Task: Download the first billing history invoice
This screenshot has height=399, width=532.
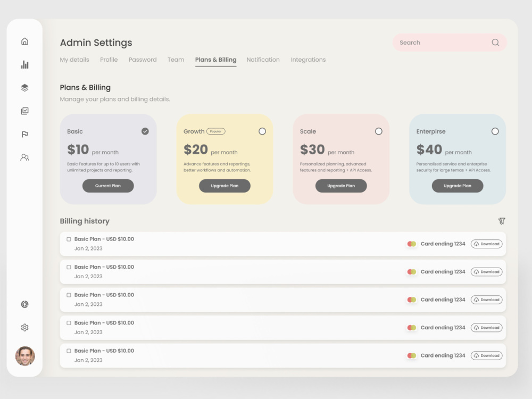Action: (x=486, y=244)
